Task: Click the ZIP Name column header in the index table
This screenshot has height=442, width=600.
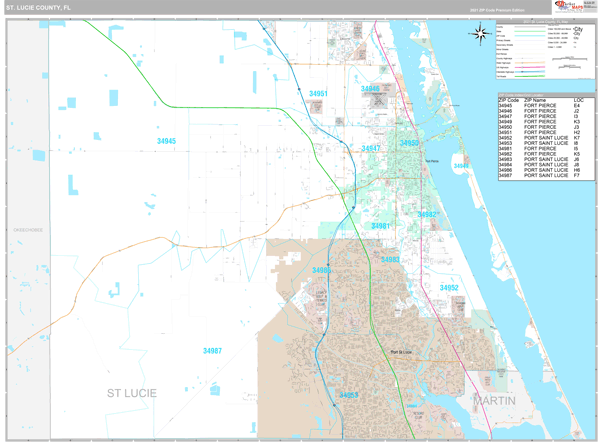Action: [x=535, y=100]
